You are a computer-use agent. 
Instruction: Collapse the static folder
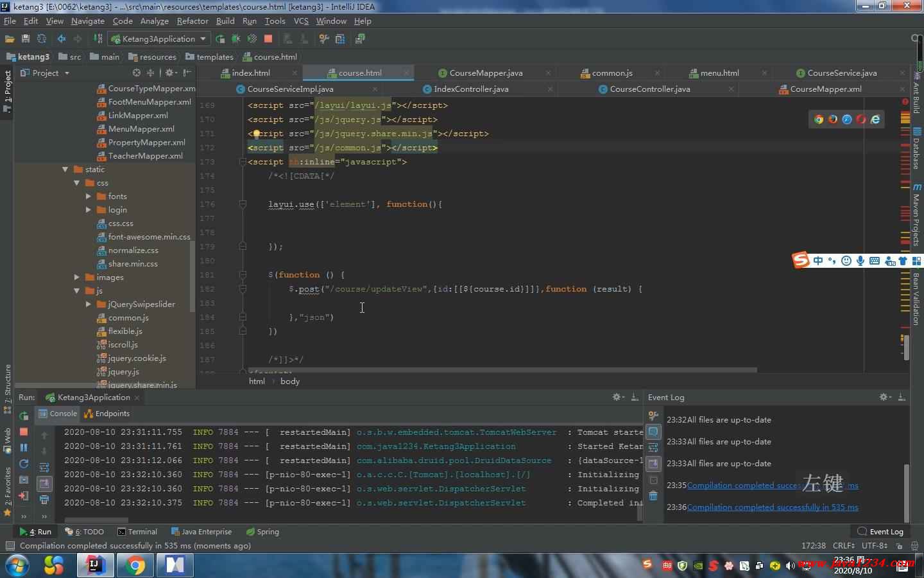click(x=65, y=170)
